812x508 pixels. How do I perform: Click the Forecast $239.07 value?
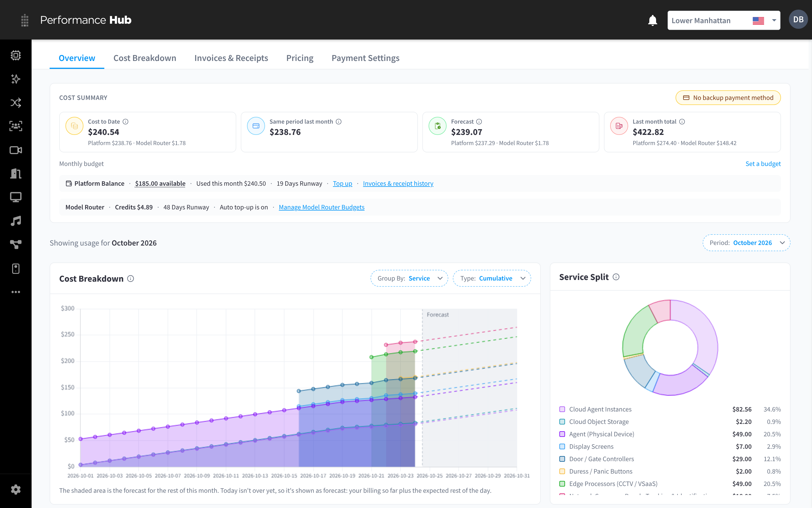pos(466,132)
